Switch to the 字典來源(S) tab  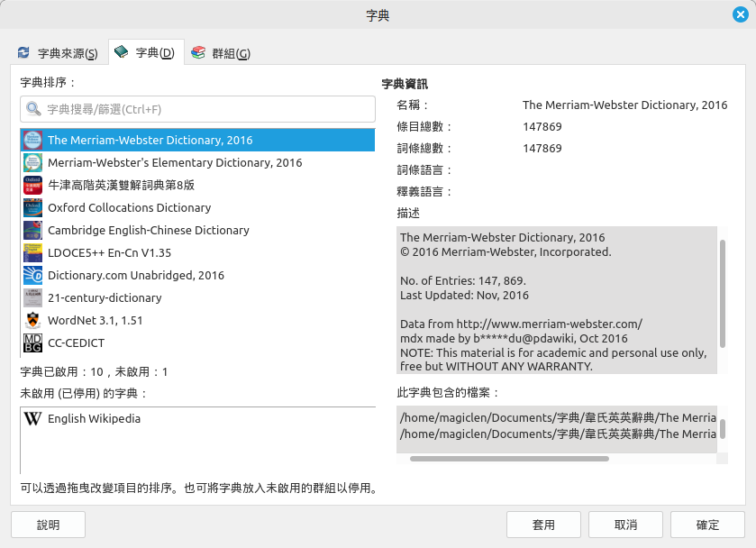(58, 52)
